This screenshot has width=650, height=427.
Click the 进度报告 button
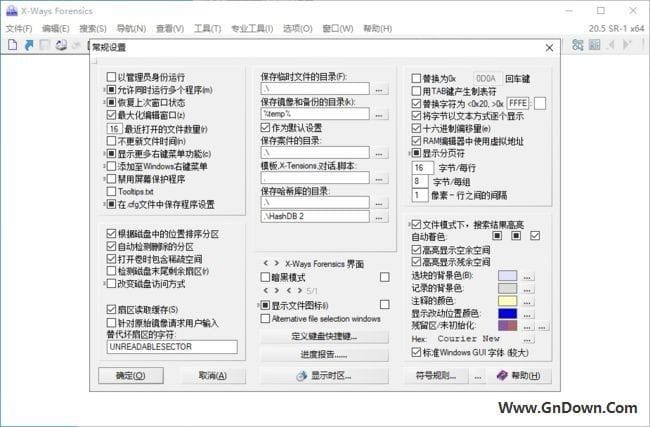(324, 354)
